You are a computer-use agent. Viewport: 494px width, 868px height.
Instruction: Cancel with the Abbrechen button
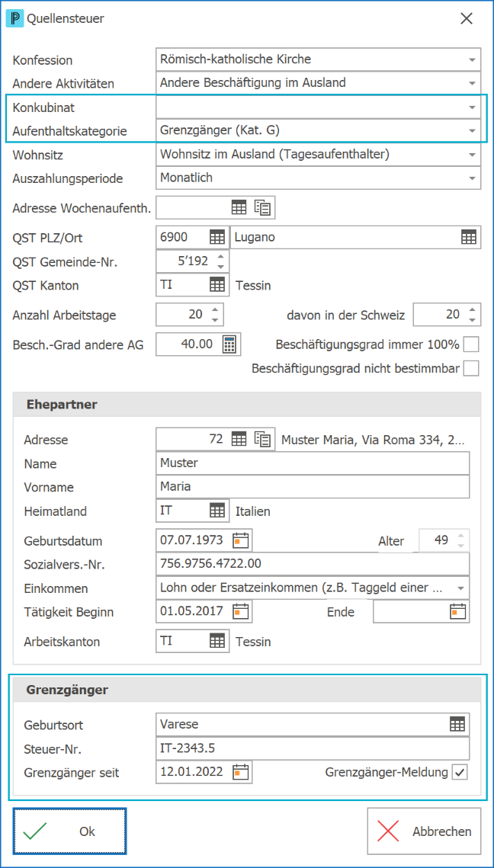[424, 831]
